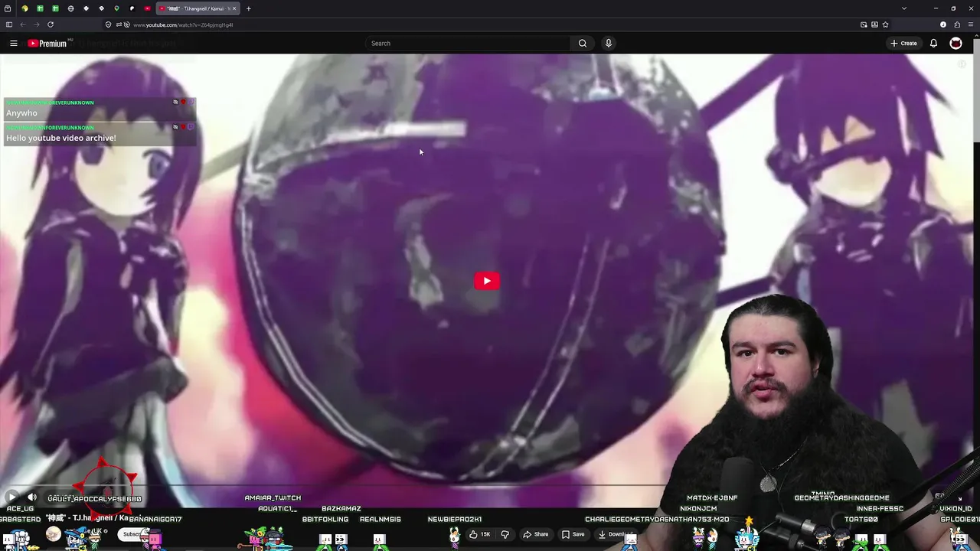Like the video showing 15K likes
The image size is (980, 551).
[x=480, y=534]
